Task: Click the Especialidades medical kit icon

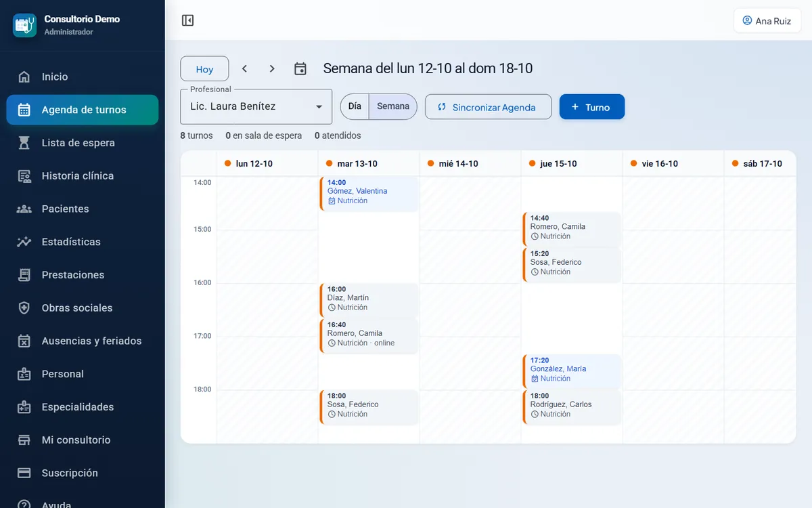Action: click(x=24, y=407)
